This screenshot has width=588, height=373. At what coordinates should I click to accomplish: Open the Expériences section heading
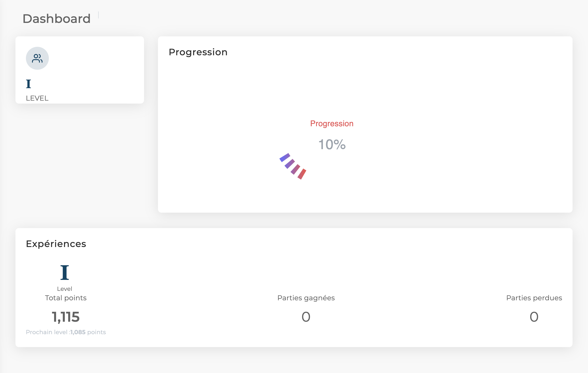coord(56,244)
